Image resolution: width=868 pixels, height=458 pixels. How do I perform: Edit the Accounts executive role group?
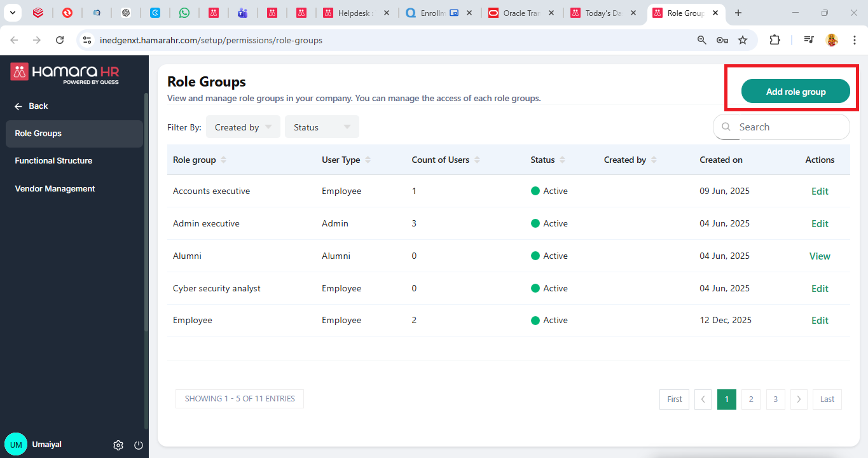click(x=820, y=191)
